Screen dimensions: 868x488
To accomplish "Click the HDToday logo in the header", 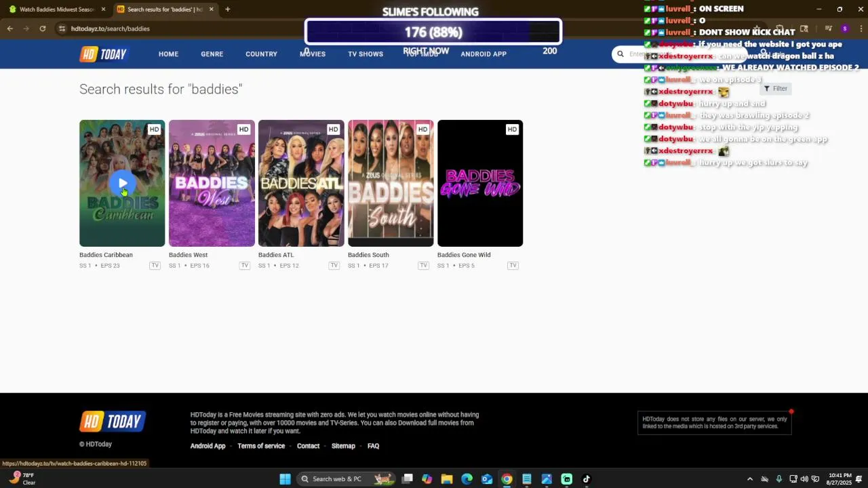I will 103,54.
